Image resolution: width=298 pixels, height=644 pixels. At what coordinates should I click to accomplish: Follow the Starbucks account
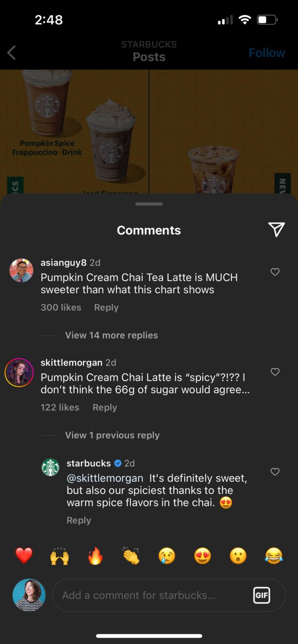pos(267,53)
